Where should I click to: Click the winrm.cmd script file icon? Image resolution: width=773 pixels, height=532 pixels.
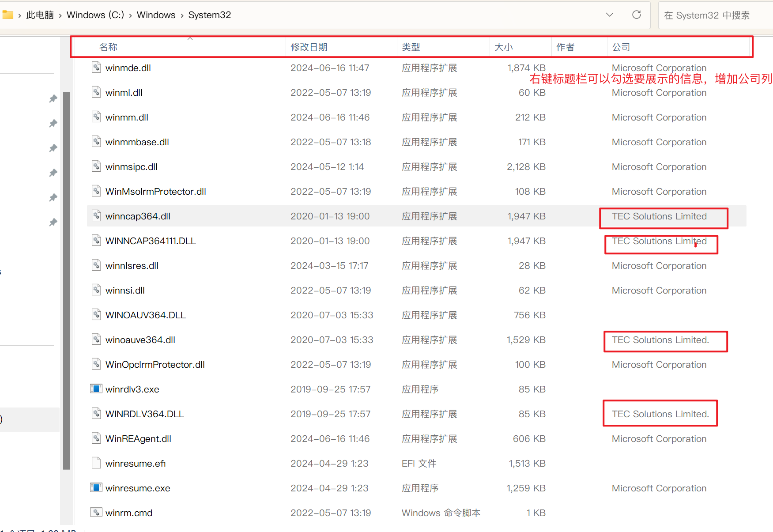click(x=96, y=512)
